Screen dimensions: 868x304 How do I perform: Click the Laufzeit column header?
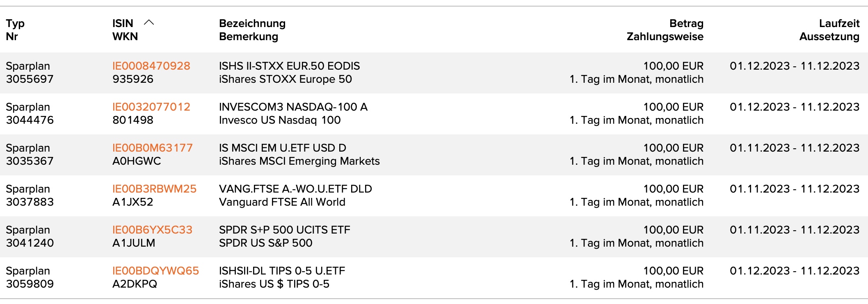click(x=839, y=23)
